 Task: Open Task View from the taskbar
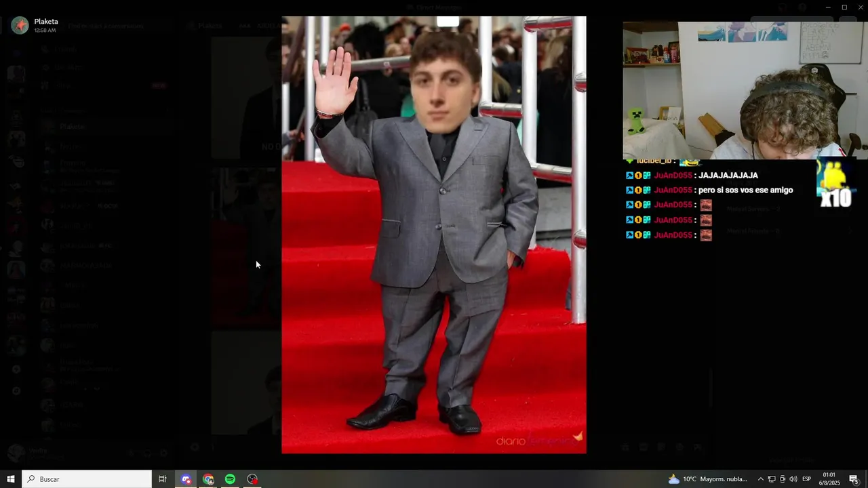pyautogui.click(x=163, y=479)
